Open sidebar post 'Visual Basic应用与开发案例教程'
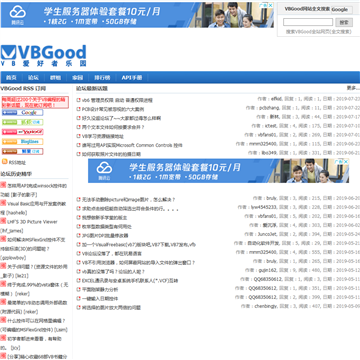 (x=33, y=208)
